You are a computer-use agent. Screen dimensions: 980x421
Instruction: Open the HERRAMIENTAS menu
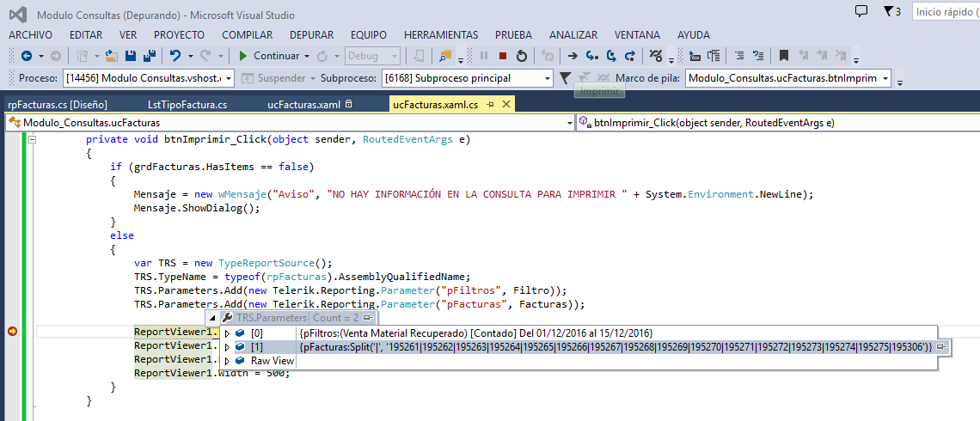pyautogui.click(x=441, y=35)
